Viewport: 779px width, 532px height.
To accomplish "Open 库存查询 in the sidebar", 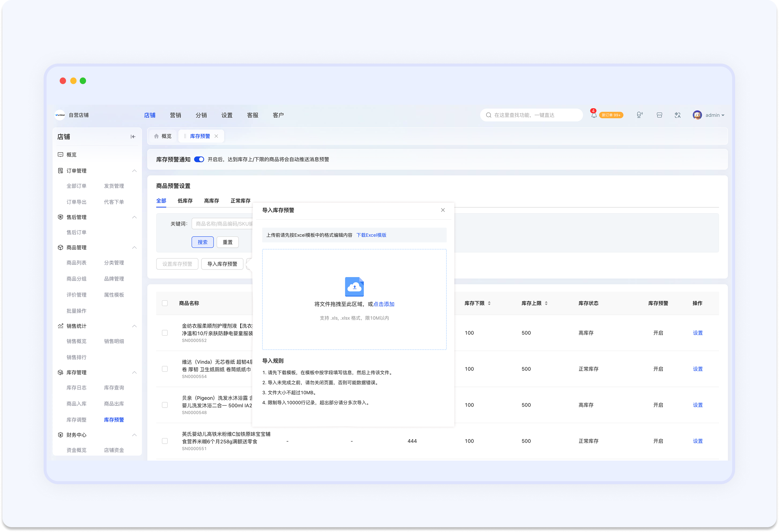I will coord(114,388).
